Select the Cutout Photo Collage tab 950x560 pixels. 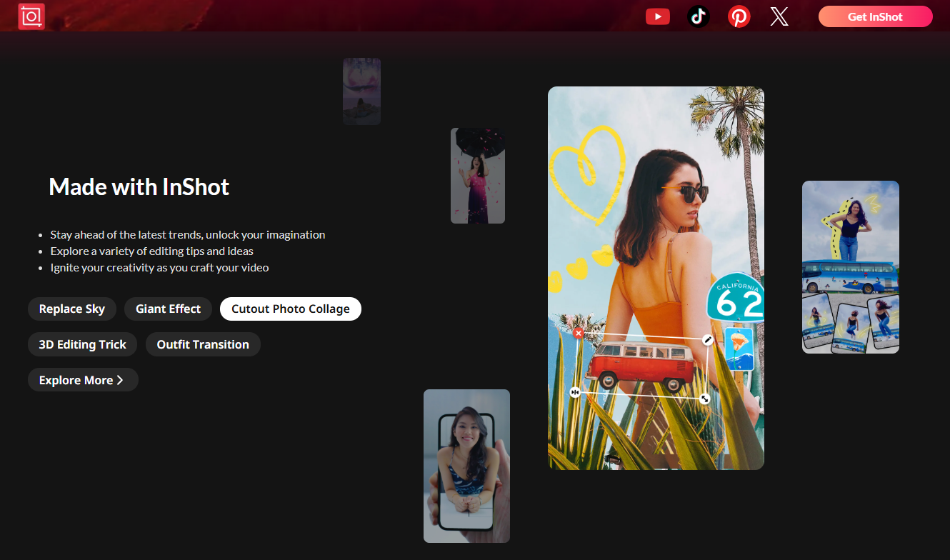(291, 309)
